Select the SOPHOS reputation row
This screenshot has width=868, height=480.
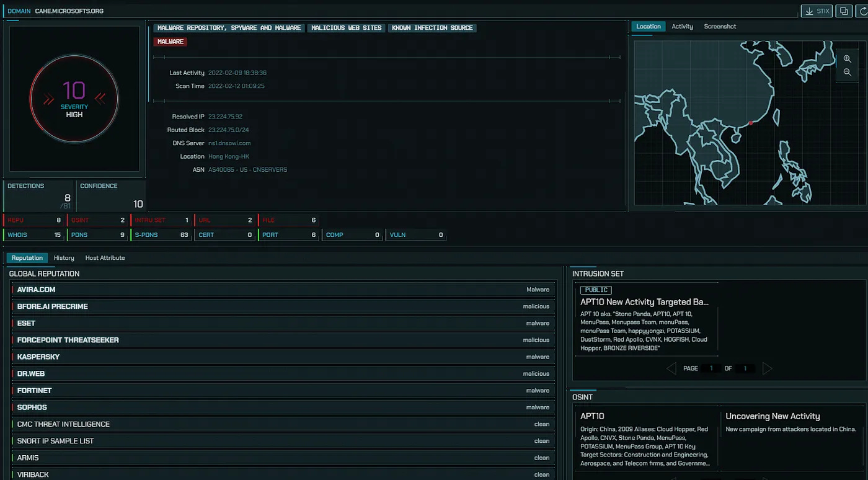click(x=283, y=407)
